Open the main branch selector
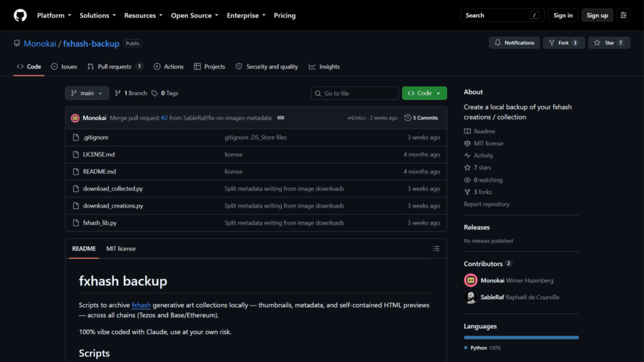 click(87, 93)
